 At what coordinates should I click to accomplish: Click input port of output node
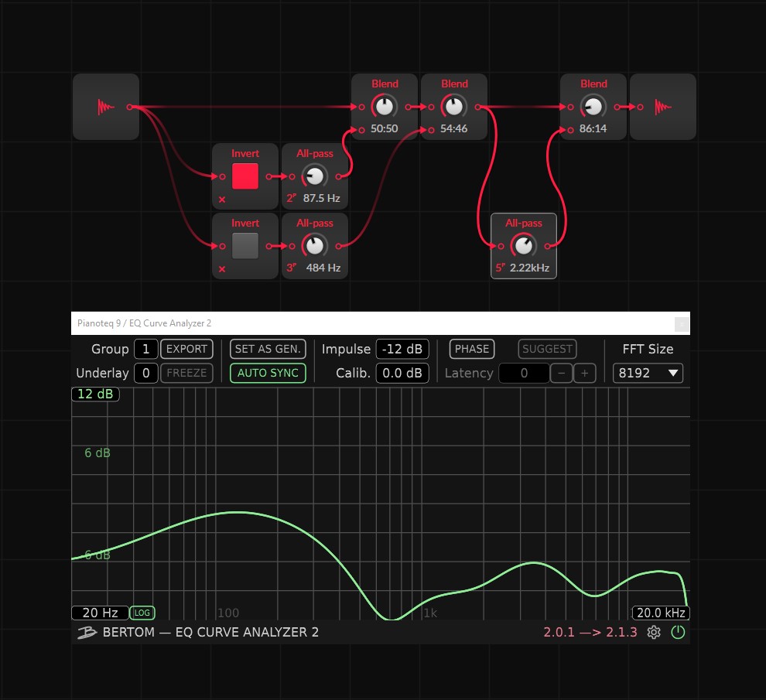[x=641, y=107]
